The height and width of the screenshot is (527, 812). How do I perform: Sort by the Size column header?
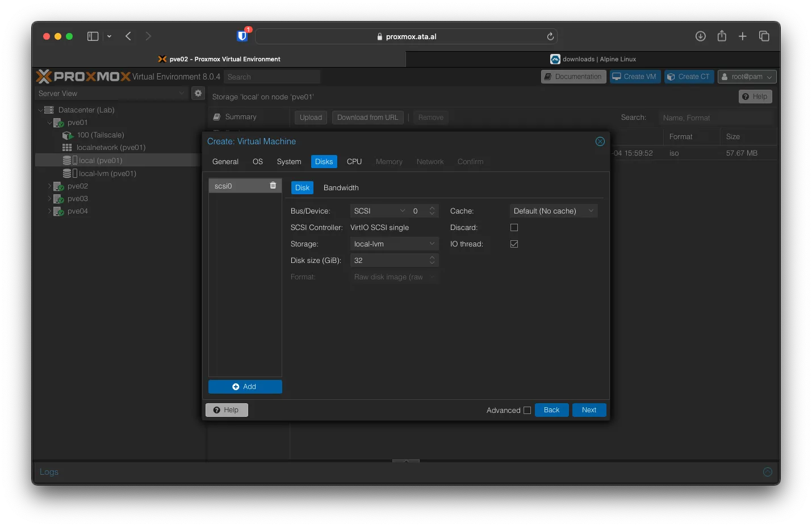[748, 137]
